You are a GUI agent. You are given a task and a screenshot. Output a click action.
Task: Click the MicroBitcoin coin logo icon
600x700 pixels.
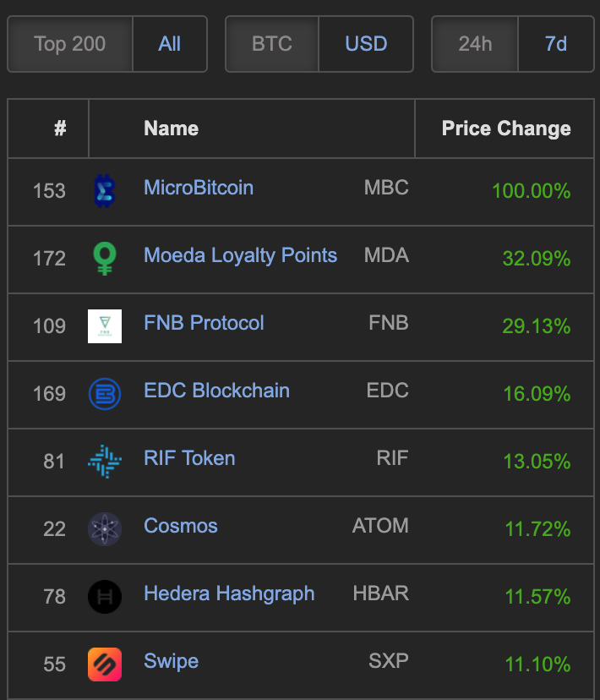[x=105, y=191]
